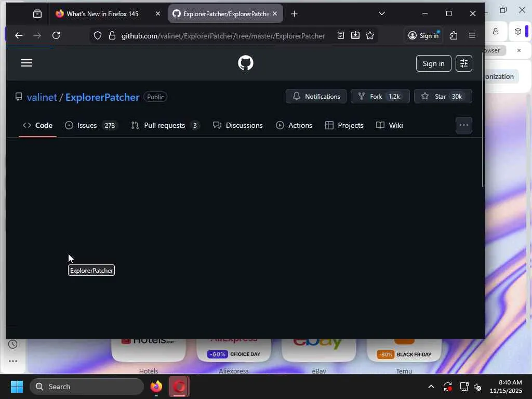
Task: Close the What's New in Firefox 145 tab
Action: [158, 14]
